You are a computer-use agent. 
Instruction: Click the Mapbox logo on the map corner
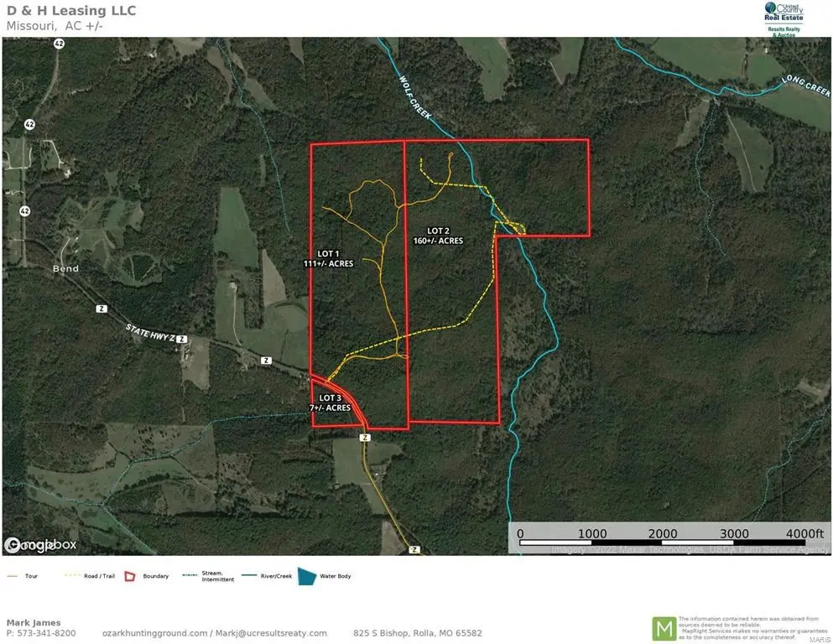40,545
